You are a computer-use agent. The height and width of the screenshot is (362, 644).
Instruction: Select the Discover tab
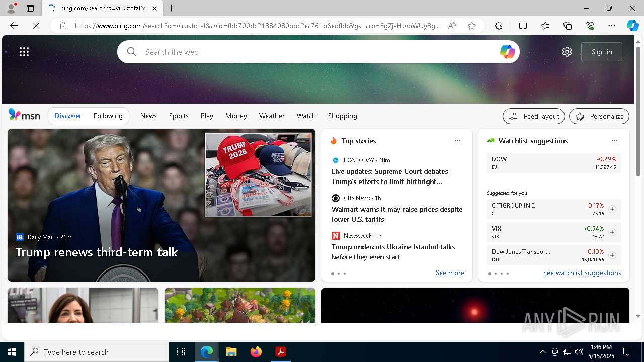[68, 116]
